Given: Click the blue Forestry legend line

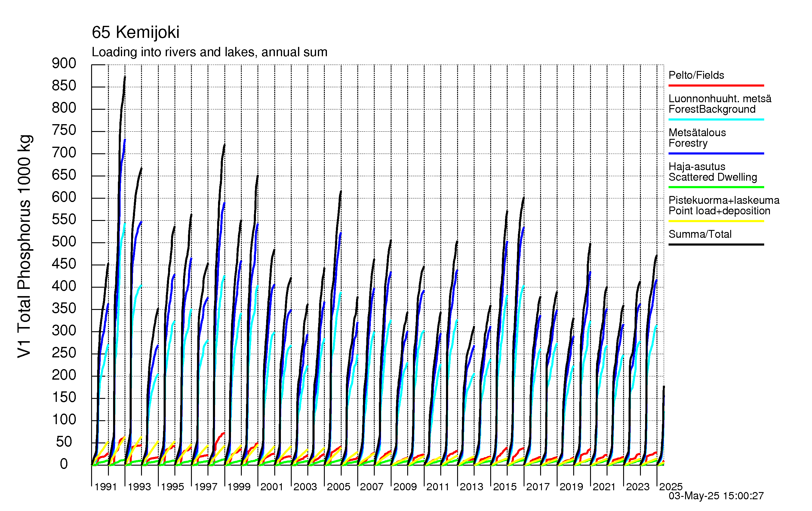Looking at the screenshot, I should pos(716,153).
